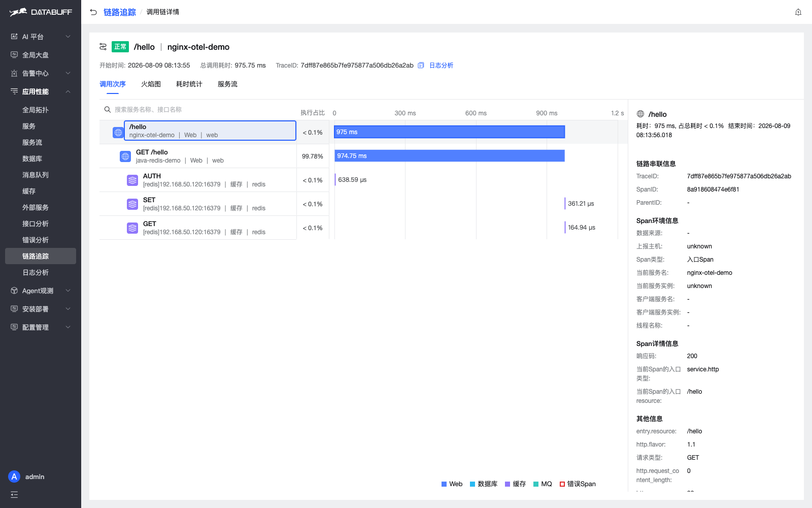Expand the Agent观测 menu chevron
The height and width of the screenshot is (508, 812).
pos(68,291)
